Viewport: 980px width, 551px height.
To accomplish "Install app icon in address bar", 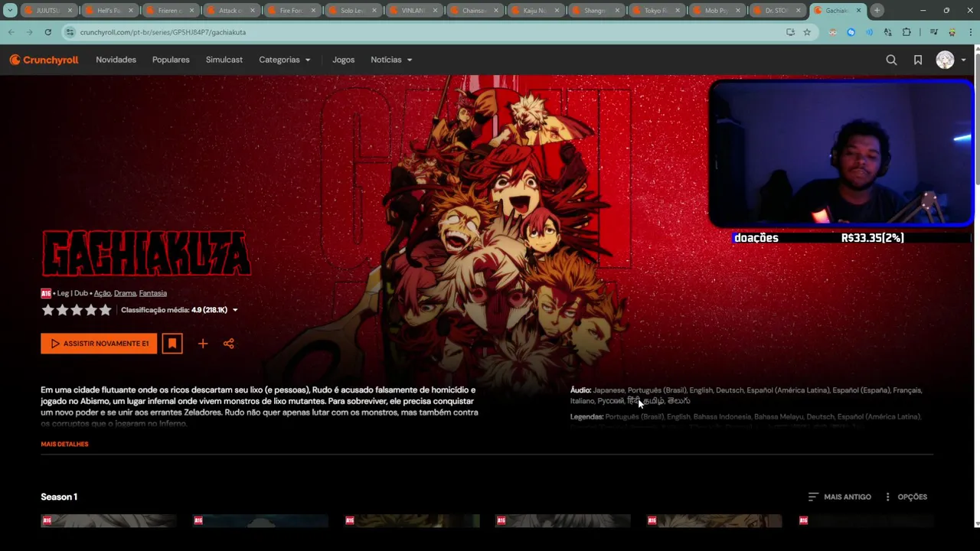I will [790, 32].
